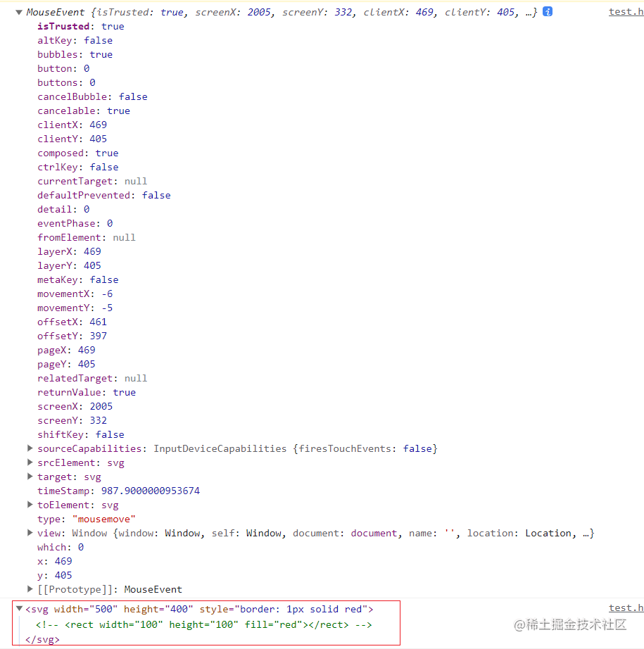This screenshot has width=644, height=649.
Task: Click the svg node value of target
Action: click(x=92, y=477)
